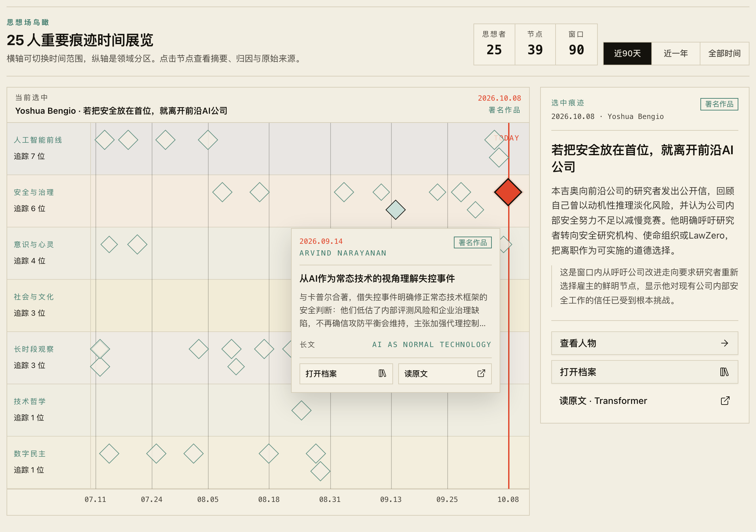Click the 意识与心灵 category label
The height and width of the screenshot is (532, 756).
click(34, 245)
